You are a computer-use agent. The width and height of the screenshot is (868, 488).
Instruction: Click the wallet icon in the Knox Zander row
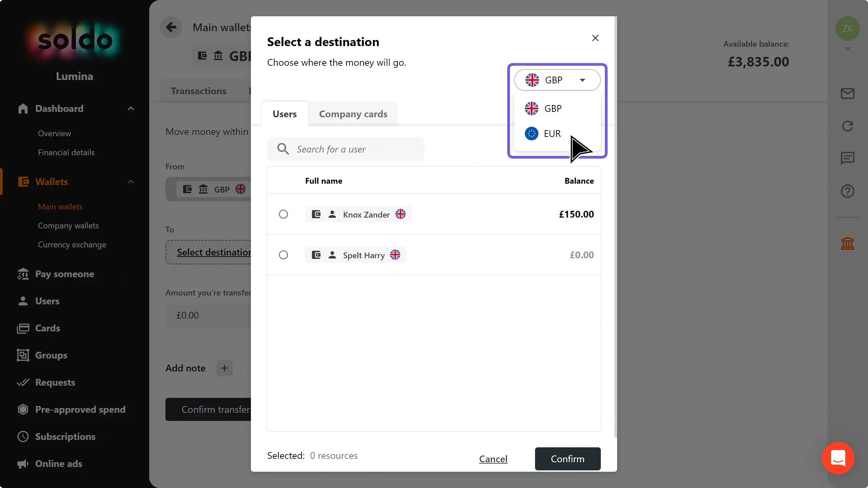[316, 214]
